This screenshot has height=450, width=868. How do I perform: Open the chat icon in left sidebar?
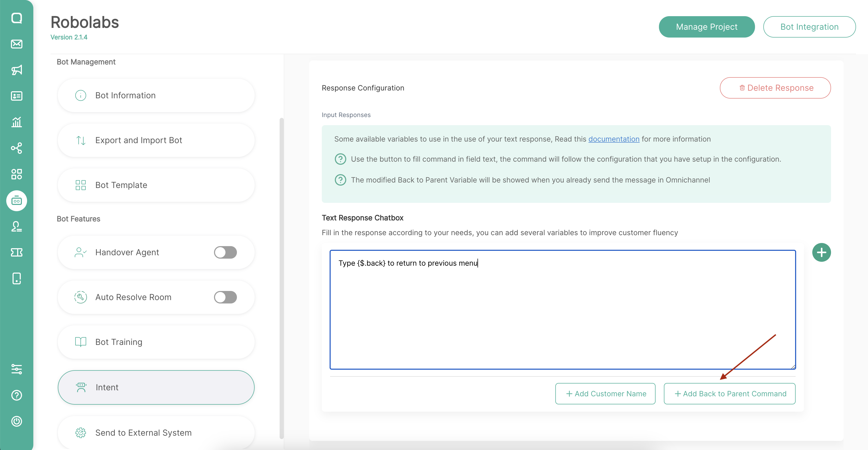[16, 18]
